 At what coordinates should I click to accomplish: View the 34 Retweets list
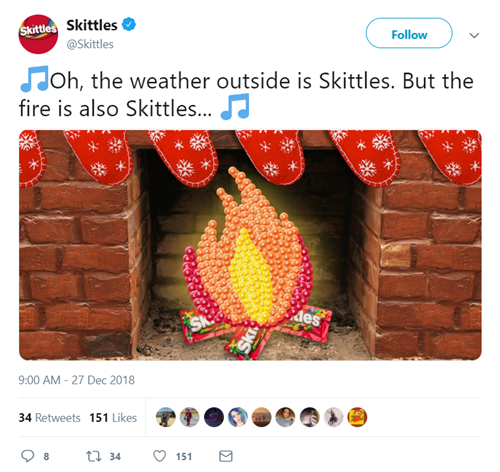point(49,418)
